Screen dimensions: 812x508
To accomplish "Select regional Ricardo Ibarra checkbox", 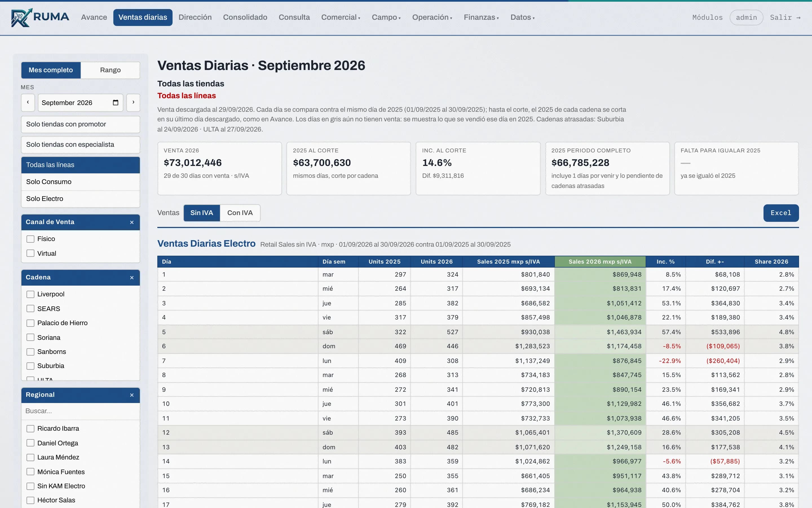I will click(30, 428).
